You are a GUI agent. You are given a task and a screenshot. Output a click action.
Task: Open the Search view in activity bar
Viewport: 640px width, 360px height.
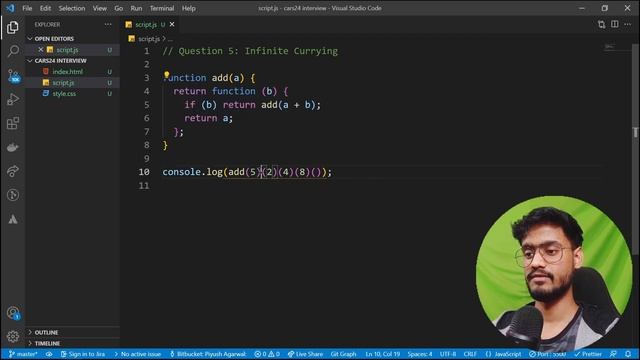(x=13, y=51)
